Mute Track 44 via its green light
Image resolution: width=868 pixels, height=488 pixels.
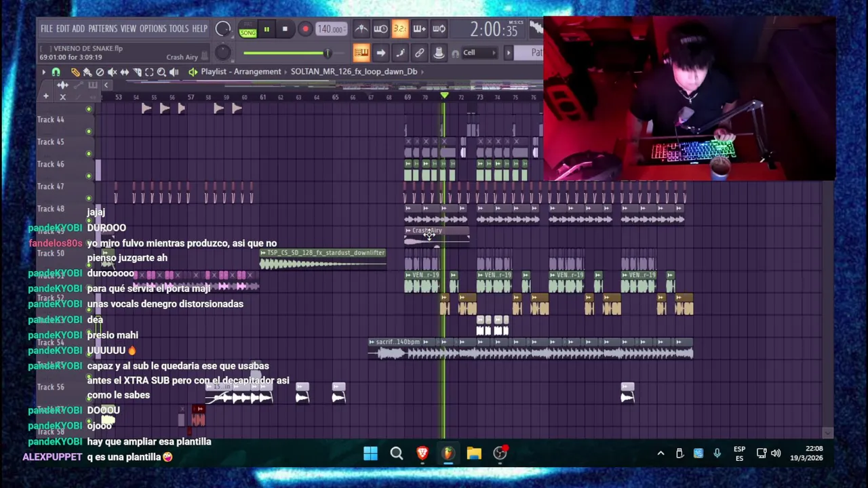click(x=89, y=131)
